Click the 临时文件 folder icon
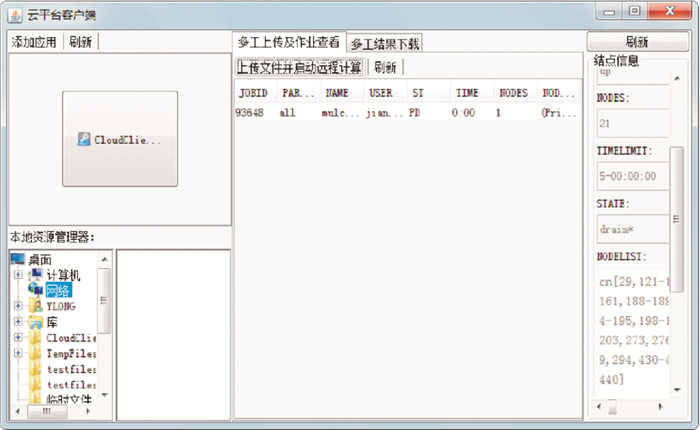The image size is (700, 430). pyautogui.click(x=35, y=400)
